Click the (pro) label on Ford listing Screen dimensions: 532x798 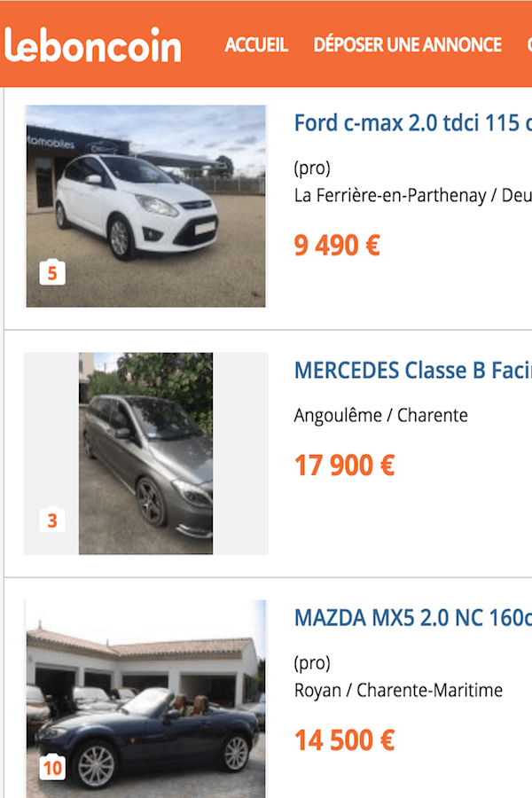312,168
